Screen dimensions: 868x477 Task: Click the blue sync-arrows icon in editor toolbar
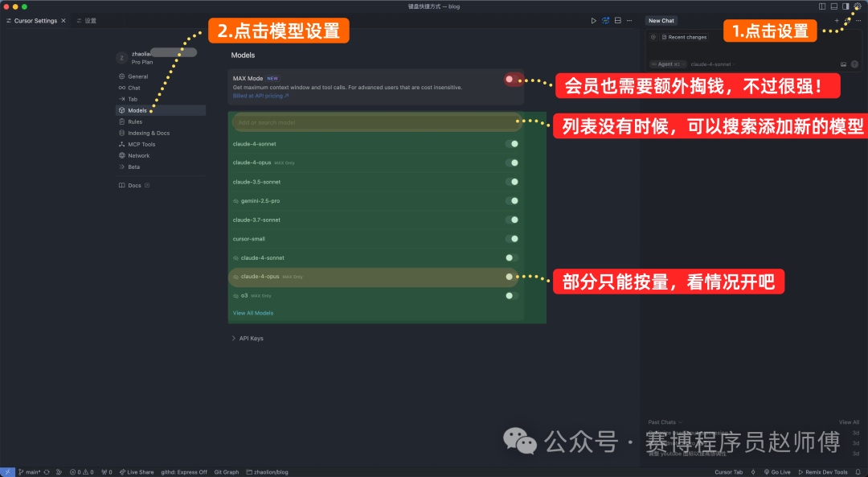[x=606, y=20]
